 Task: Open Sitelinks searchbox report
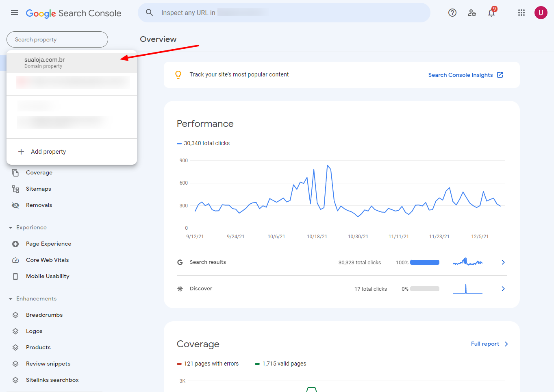click(x=52, y=380)
